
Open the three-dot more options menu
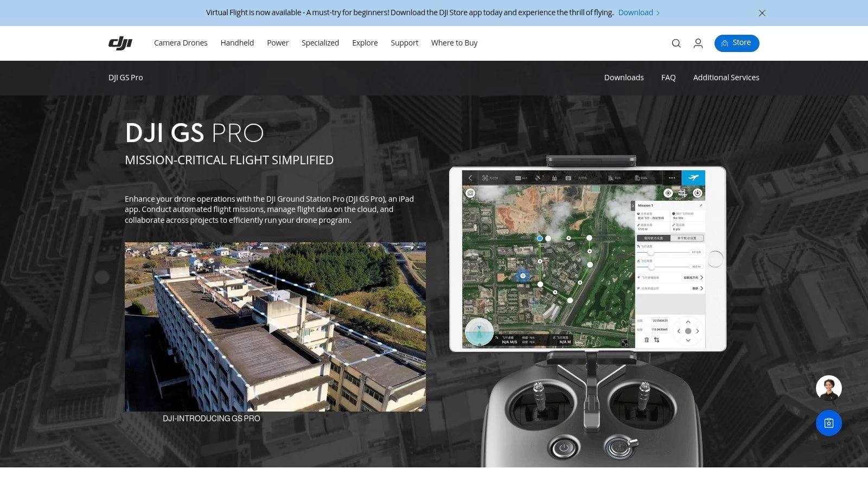[671, 177]
